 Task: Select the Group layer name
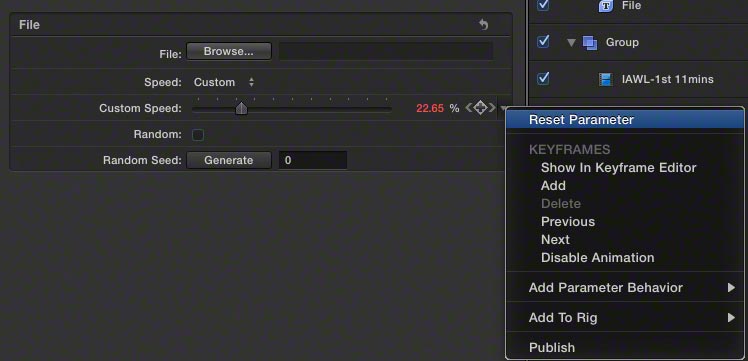[x=622, y=42]
